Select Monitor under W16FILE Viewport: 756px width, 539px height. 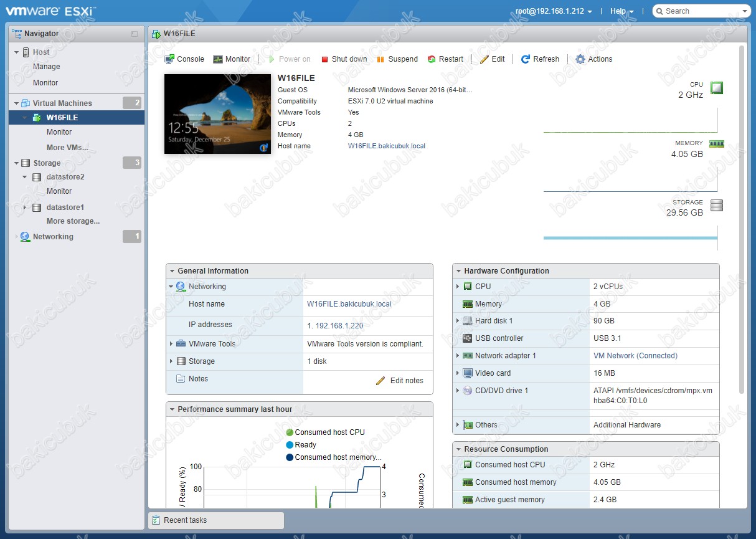coord(59,132)
